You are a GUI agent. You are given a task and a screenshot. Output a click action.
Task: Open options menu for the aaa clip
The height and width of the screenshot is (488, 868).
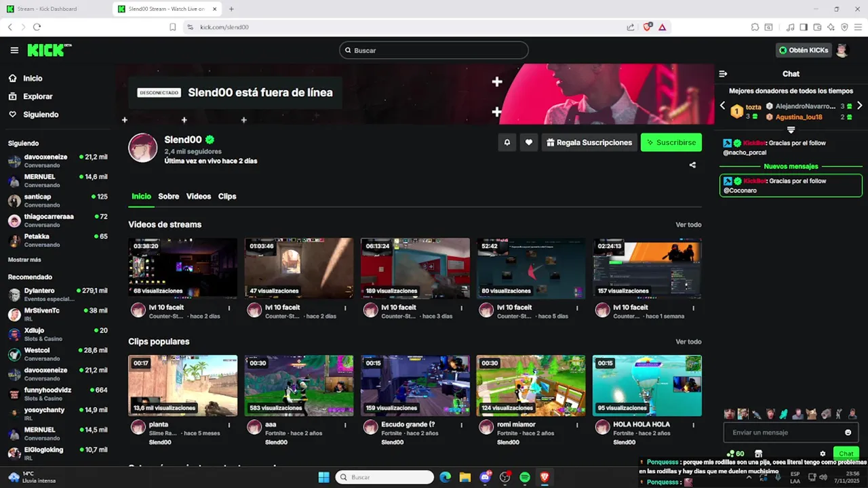345,425
